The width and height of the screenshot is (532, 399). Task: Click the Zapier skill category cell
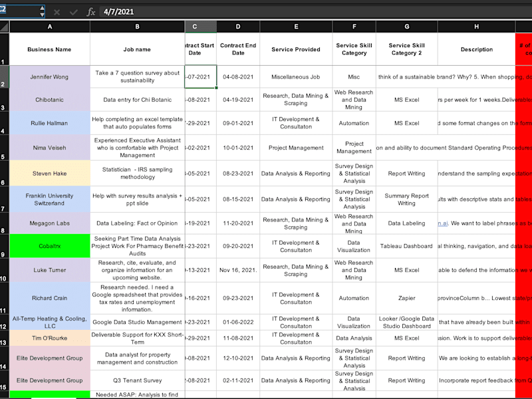coord(406,298)
